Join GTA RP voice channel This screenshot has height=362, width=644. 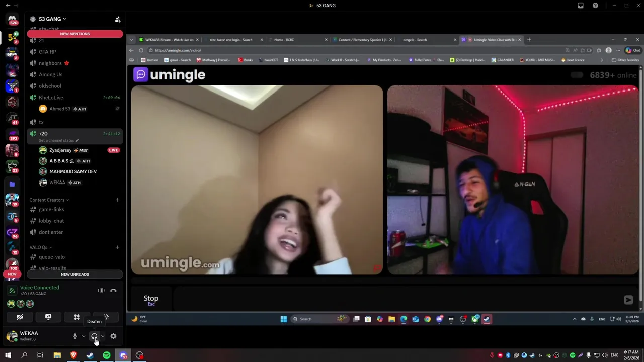pos(75,52)
